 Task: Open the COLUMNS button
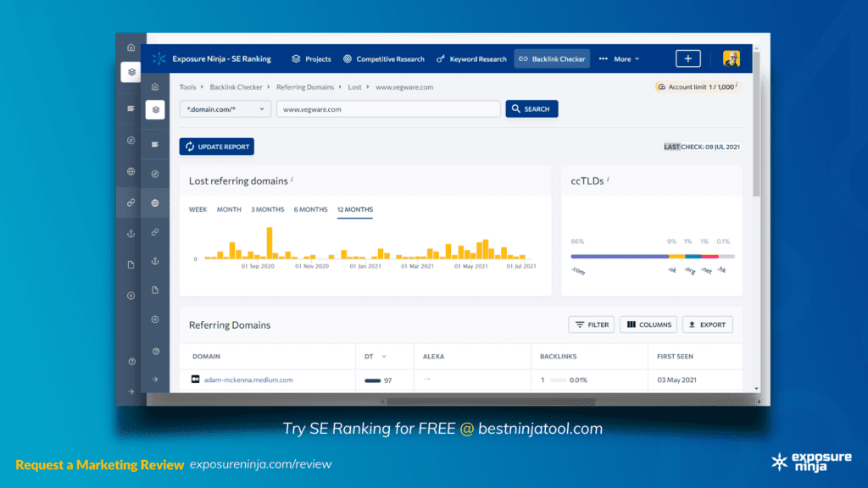(x=648, y=324)
